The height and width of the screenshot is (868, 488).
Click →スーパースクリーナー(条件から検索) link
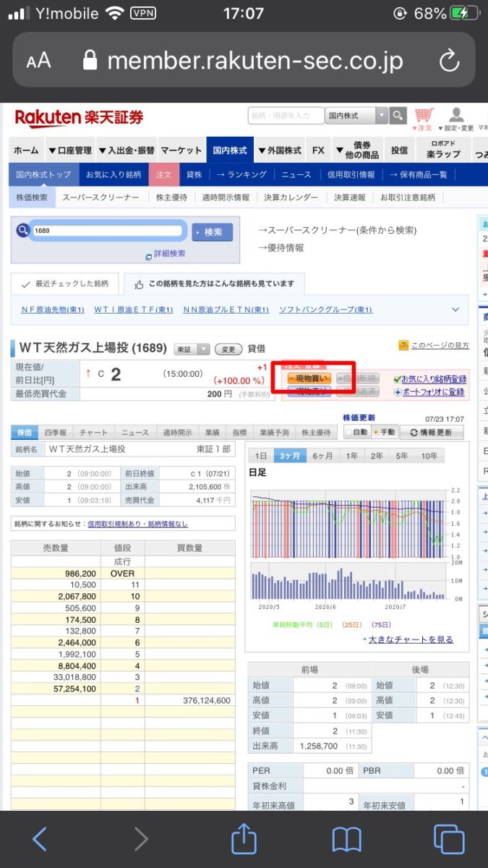click(337, 230)
